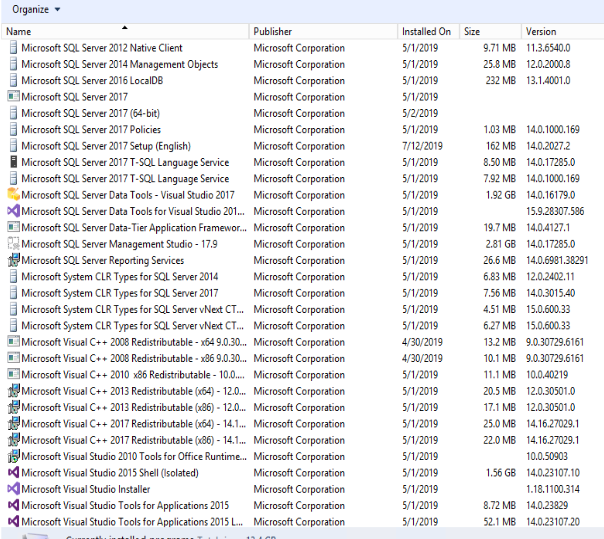Click the icon of SQL Server Data Tools - Visual Studio 2017
The image size is (604, 539).
[13, 195]
